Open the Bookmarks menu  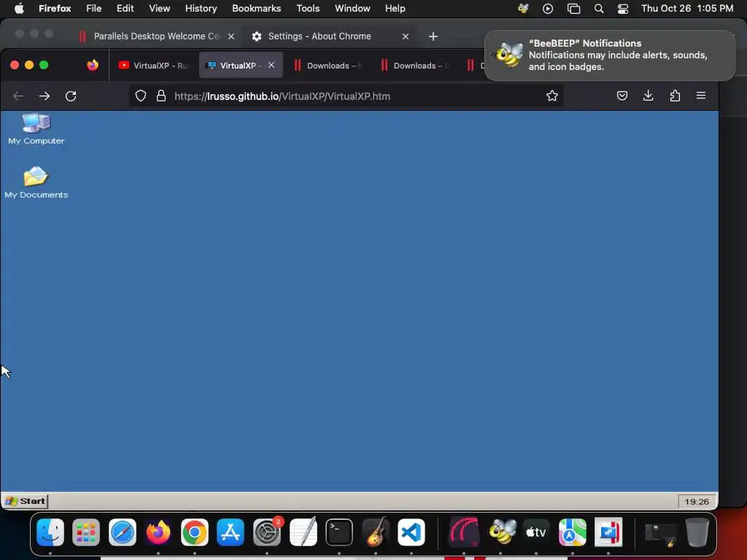(x=256, y=9)
